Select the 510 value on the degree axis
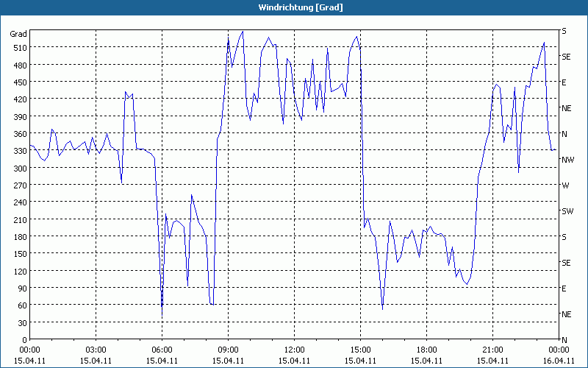Viewport: 588px width, 368px height. [x=21, y=48]
